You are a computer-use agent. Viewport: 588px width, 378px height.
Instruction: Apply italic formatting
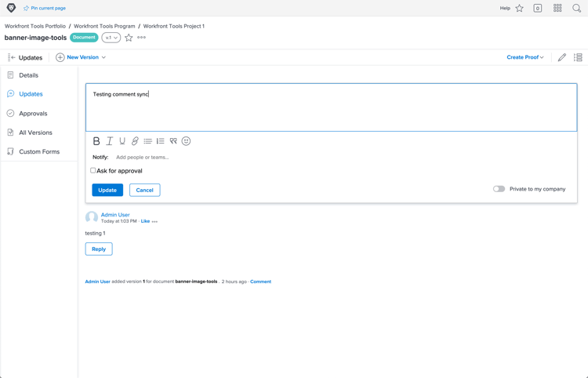[x=110, y=141]
